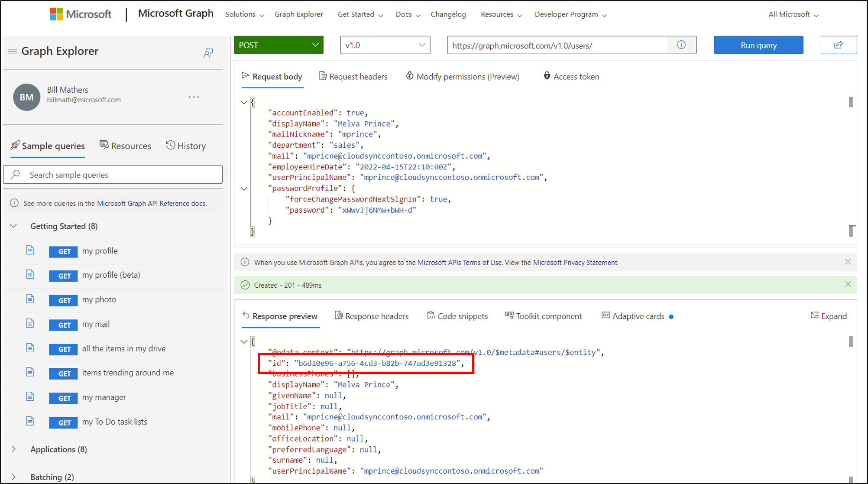Image resolution: width=868 pixels, height=484 pixels.
Task: Collapse the passwordProfile JSON object
Action: click(x=244, y=188)
